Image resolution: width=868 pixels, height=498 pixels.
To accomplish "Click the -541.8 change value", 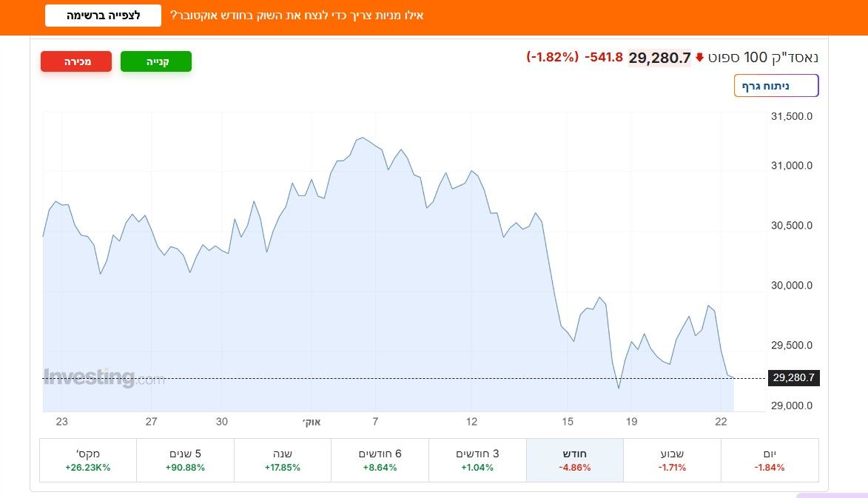I will 603,57.
